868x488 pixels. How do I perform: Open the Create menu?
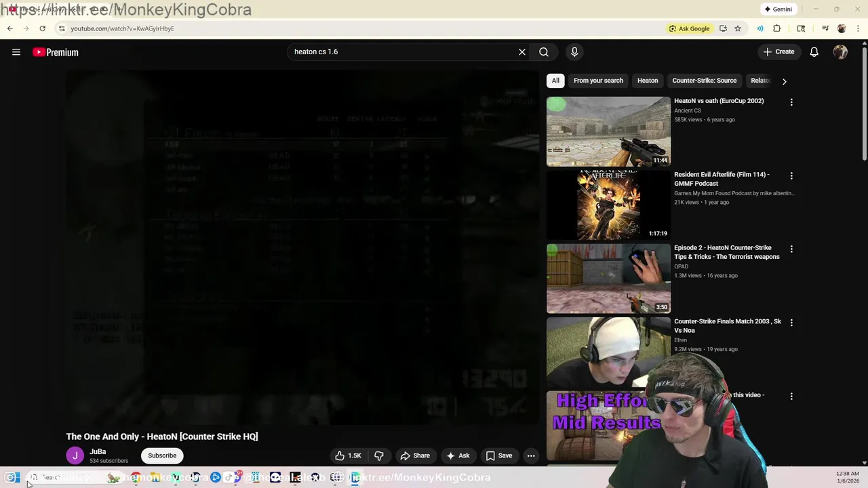[778, 52]
